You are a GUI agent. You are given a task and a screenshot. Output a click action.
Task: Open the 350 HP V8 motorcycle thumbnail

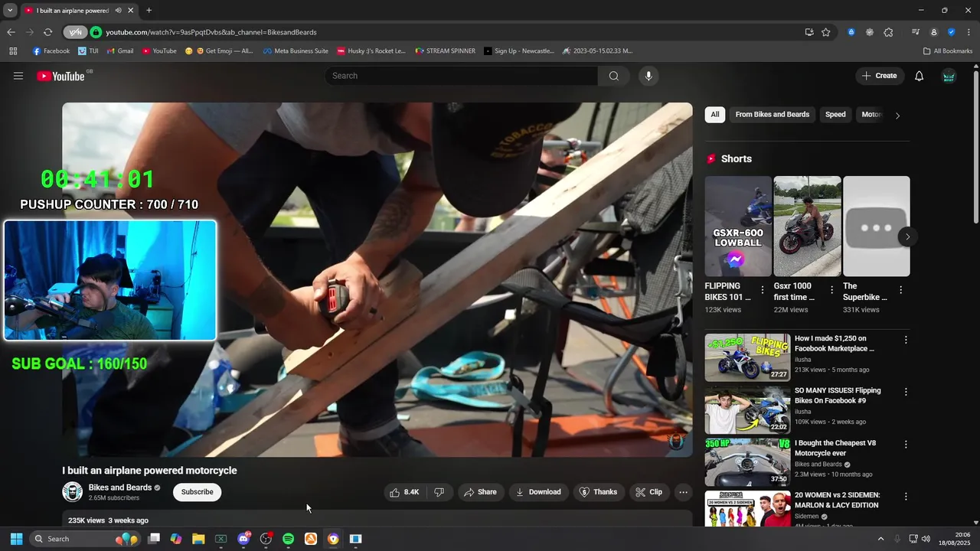click(x=747, y=462)
